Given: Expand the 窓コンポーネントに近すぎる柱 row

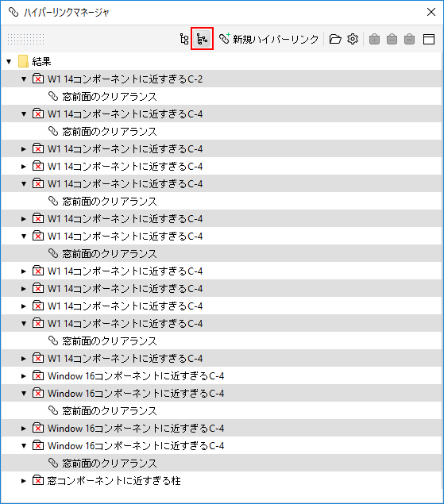Looking at the screenshot, I should pos(24,481).
